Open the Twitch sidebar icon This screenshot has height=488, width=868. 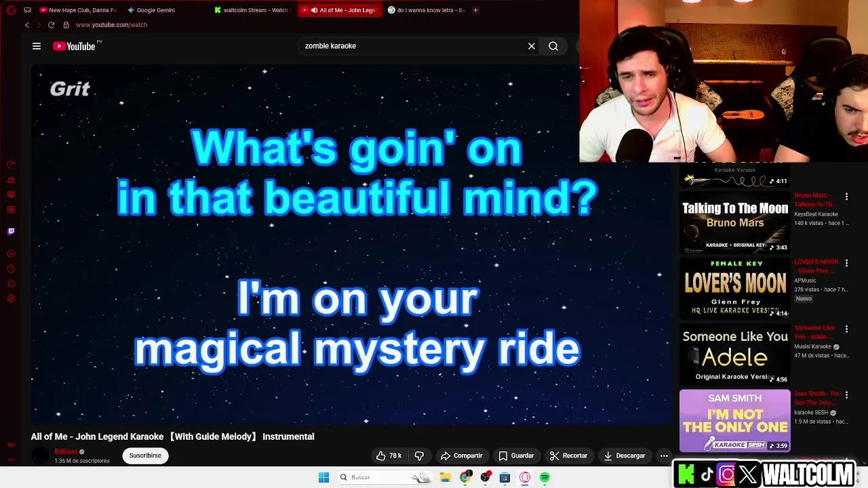[x=11, y=232]
